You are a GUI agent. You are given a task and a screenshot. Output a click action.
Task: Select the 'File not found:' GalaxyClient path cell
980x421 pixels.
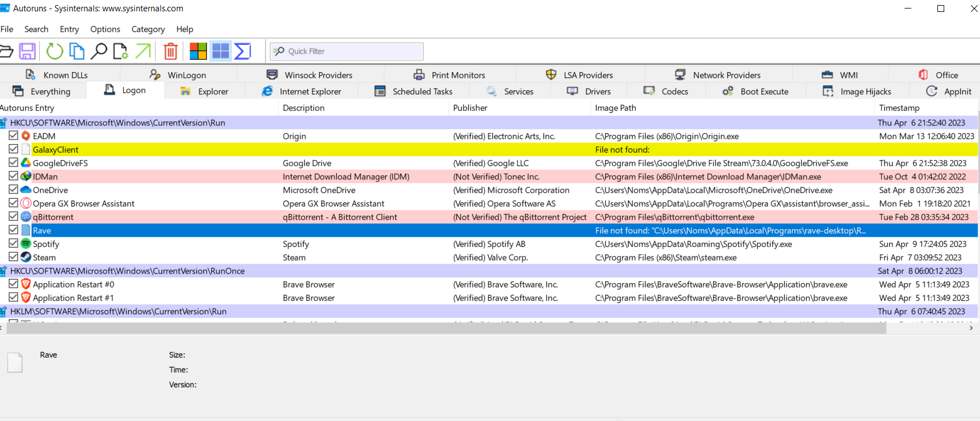(622, 150)
